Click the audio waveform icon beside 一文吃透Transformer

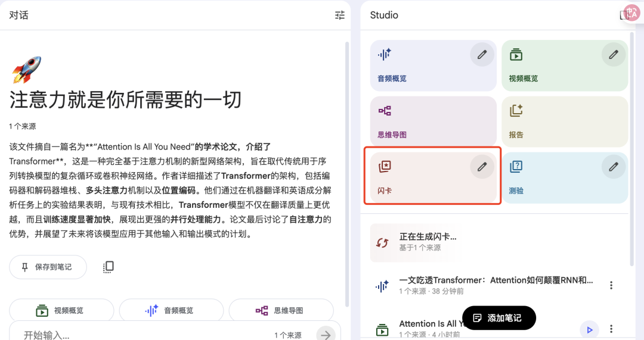382,286
